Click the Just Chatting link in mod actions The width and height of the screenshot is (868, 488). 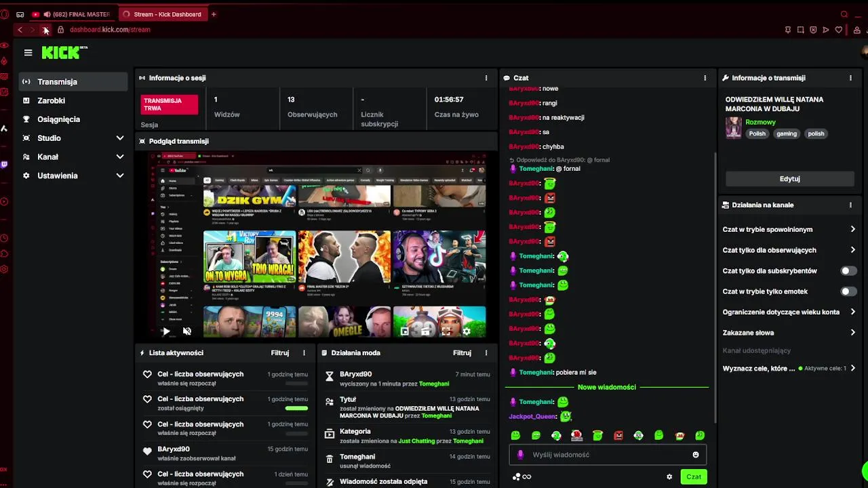[416, 441]
